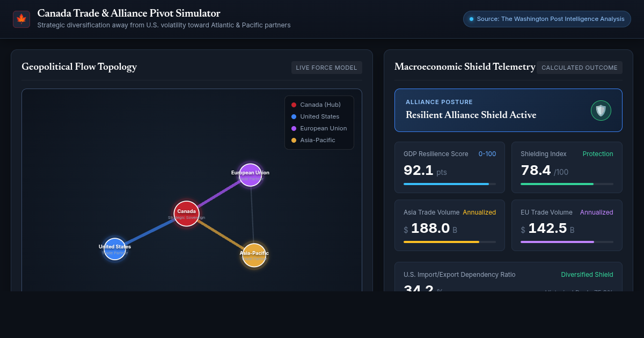Click the 92.1 pts value
The width and height of the screenshot is (644, 338).
pos(425,171)
